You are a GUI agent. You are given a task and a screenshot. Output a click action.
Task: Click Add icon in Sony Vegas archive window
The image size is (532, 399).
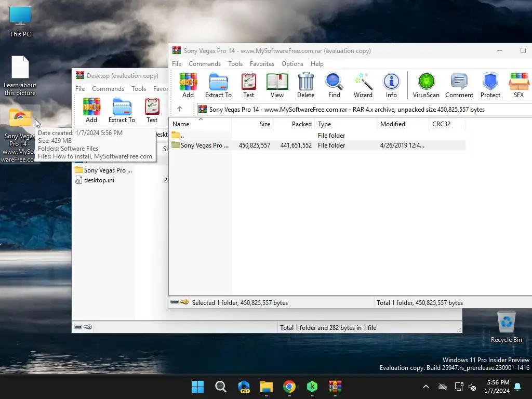pyautogui.click(x=188, y=86)
